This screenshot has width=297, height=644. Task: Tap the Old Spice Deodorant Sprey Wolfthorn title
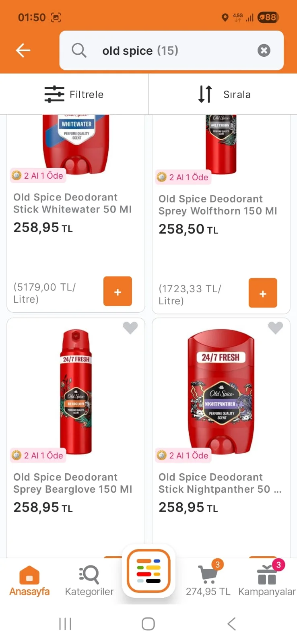(218, 205)
